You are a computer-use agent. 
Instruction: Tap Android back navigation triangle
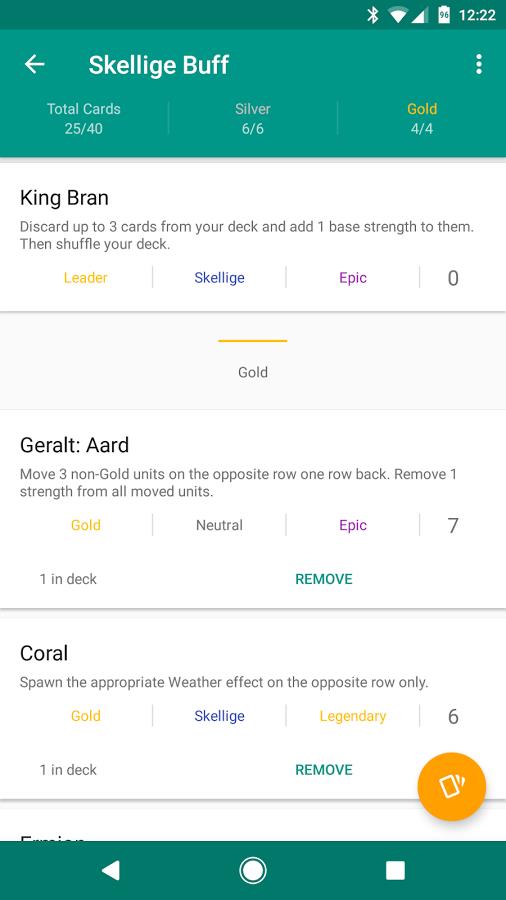(x=110, y=870)
